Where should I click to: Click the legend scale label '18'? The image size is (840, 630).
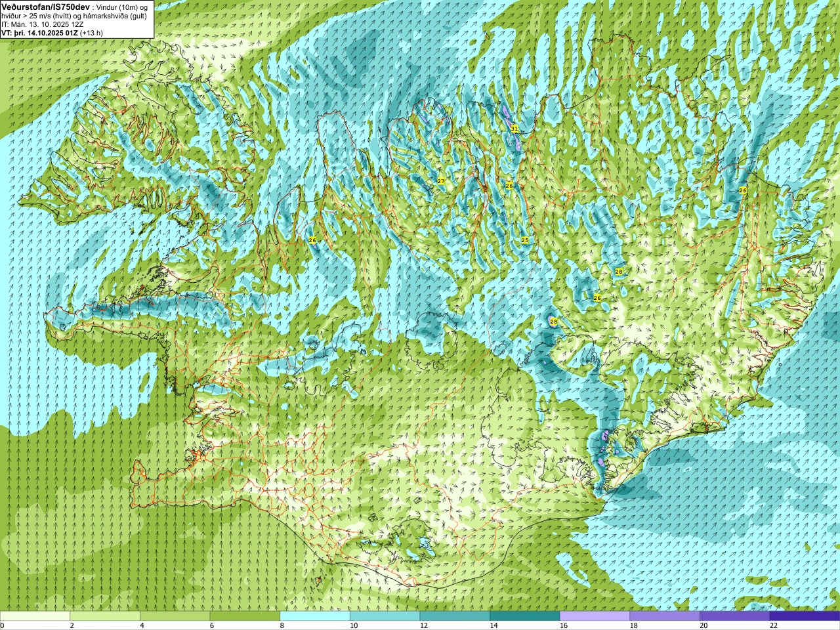point(634,625)
